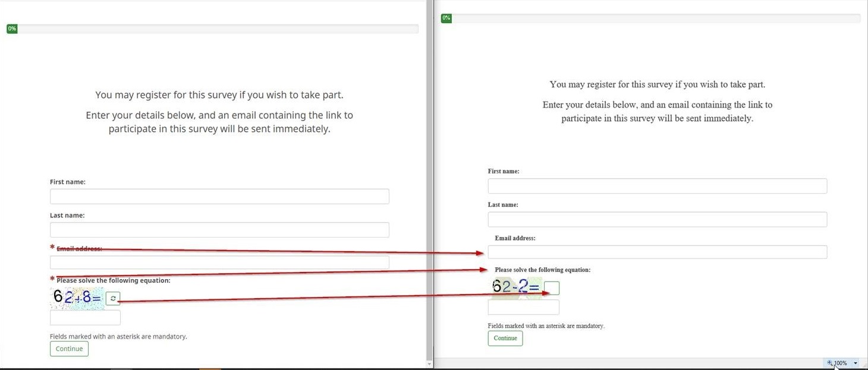
Task: Click 'Email address:' label in the right window
Action: (515, 238)
